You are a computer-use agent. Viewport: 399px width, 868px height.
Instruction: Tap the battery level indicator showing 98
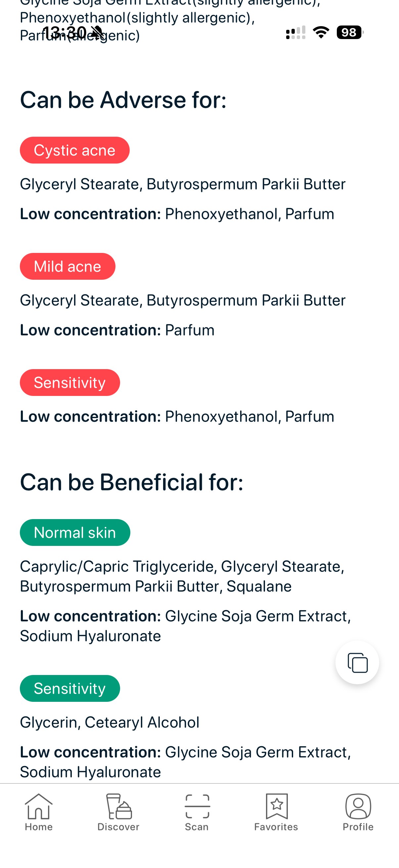(348, 32)
